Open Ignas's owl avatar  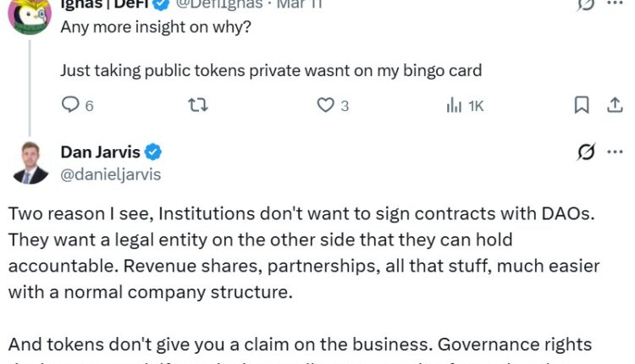pyautogui.click(x=30, y=12)
